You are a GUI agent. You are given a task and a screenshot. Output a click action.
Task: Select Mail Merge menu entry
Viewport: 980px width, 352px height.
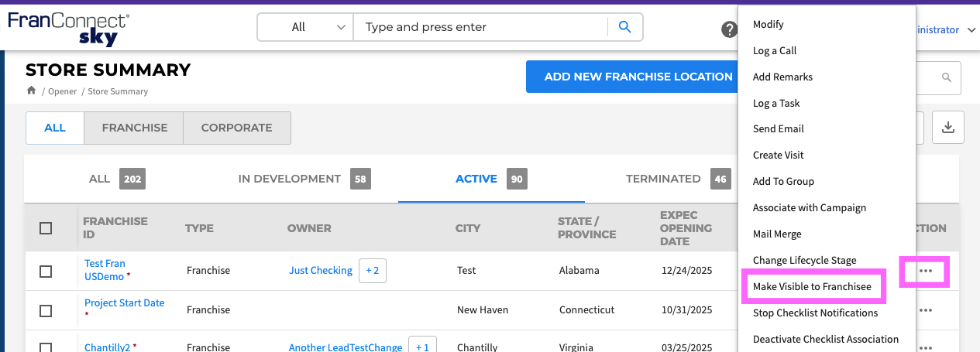click(777, 234)
